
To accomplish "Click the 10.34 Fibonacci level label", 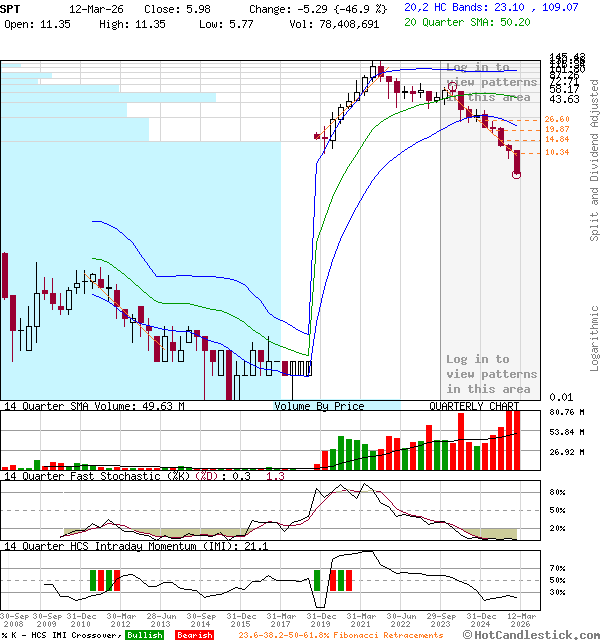I will [557, 152].
